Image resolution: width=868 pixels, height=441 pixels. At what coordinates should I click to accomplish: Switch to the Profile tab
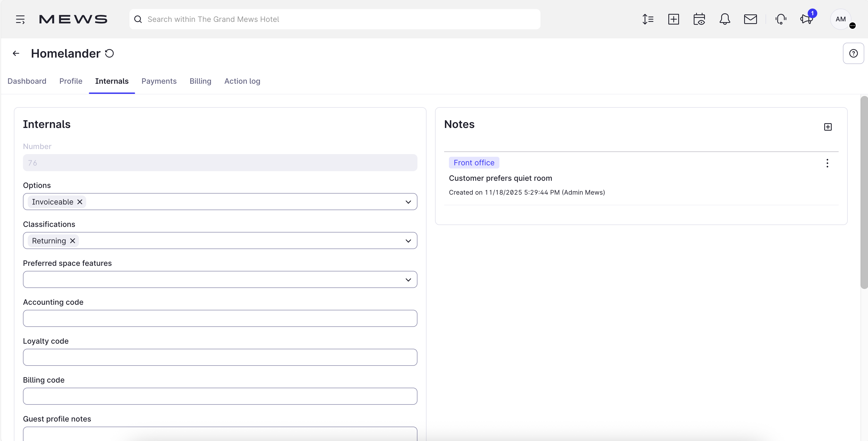click(71, 81)
